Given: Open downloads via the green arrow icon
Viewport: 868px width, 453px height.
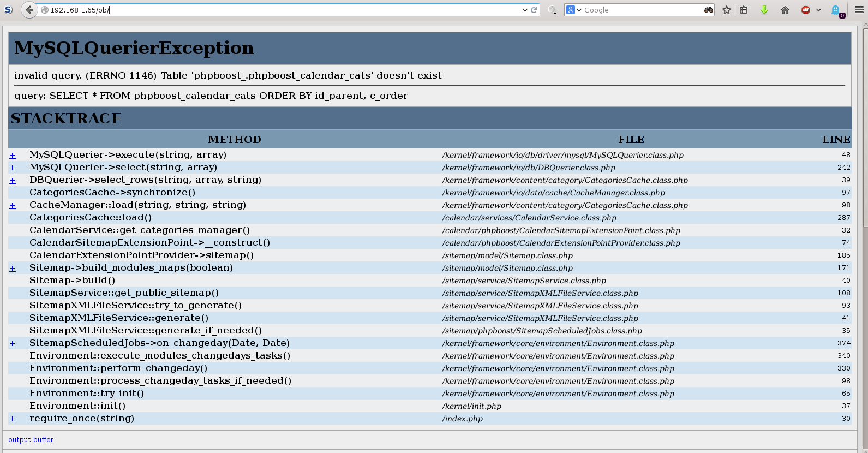Looking at the screenshot, I should coord(764,10).
